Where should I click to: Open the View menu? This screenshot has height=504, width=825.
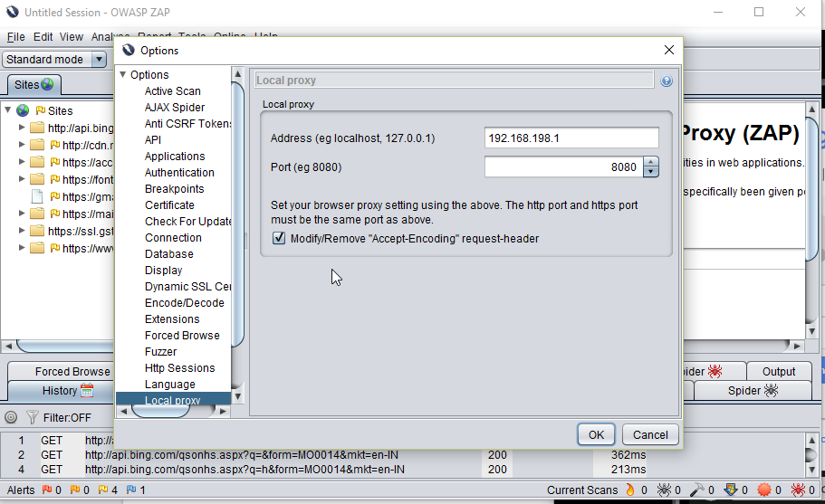pos(71,37)
